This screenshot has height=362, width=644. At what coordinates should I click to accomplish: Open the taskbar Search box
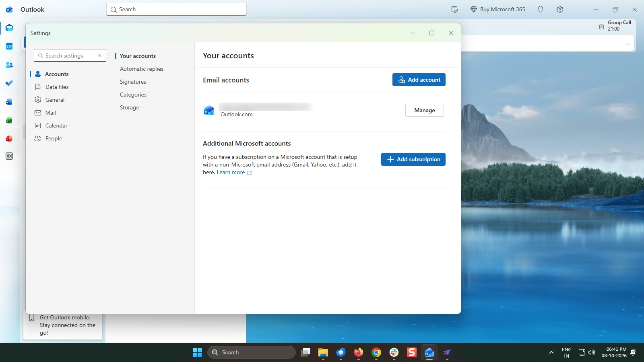[252, 352]
